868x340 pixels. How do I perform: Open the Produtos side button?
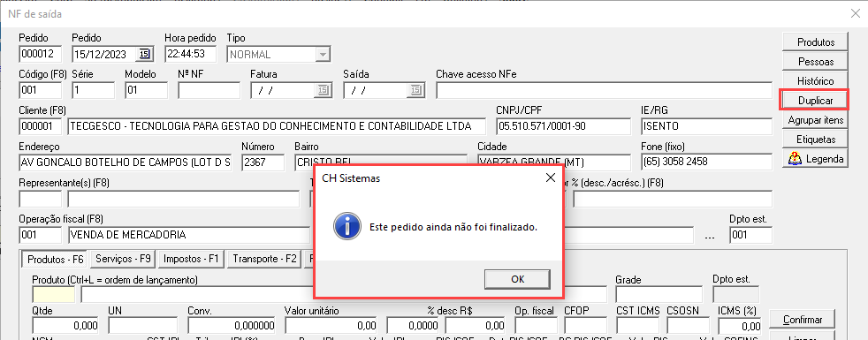816,42
